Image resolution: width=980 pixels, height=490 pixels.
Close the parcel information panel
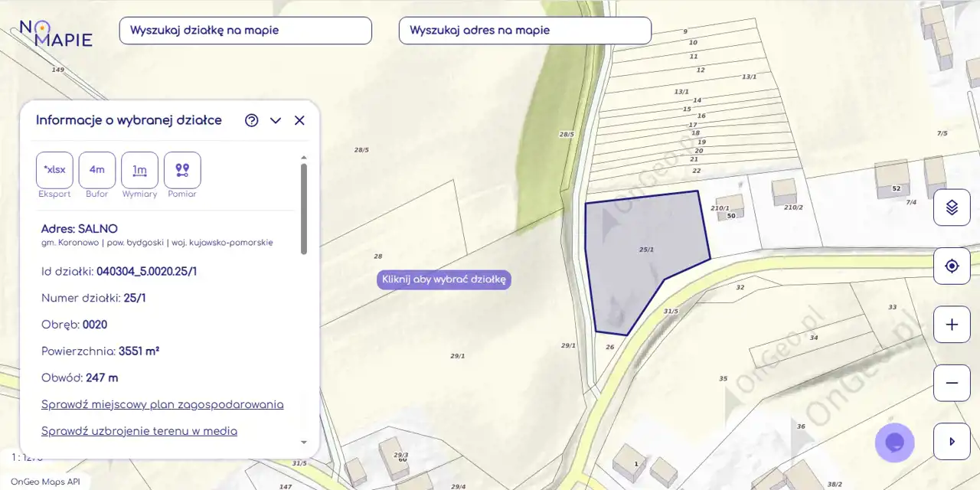(299, 120)
